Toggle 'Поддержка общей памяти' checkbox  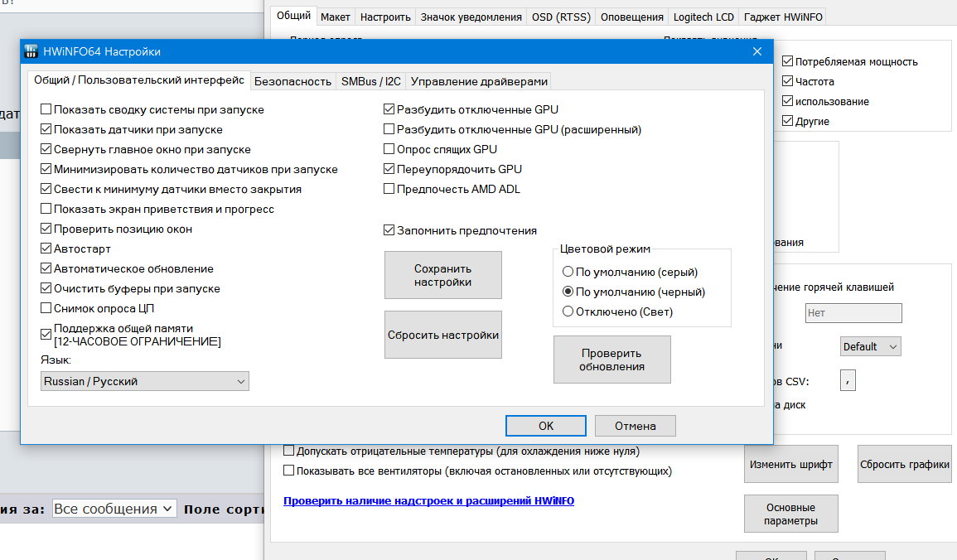pos(46,335)
